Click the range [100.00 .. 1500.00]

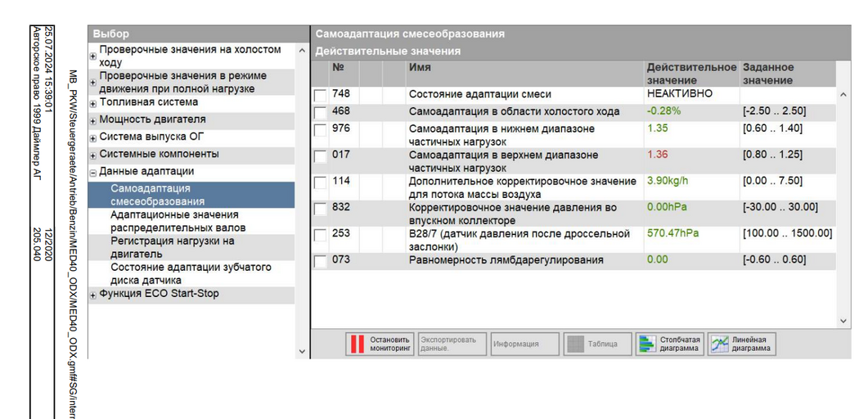click(x=787, y=233)
